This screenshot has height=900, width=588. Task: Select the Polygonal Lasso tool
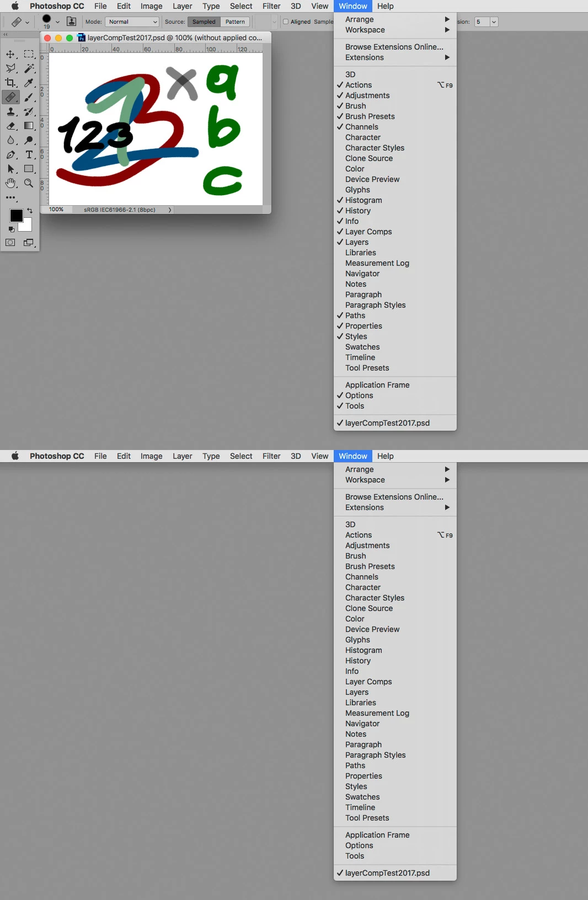tap(10, 68)
